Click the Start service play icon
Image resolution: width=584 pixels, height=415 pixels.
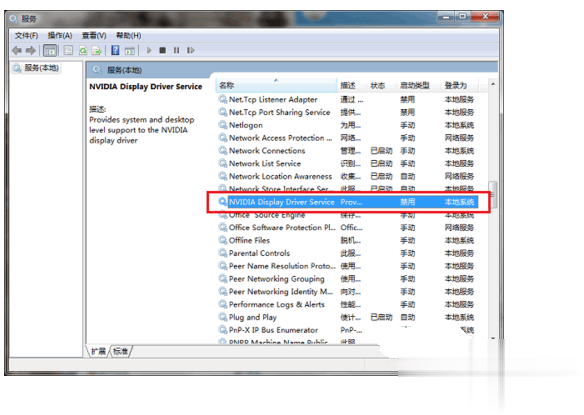[149, 50]
